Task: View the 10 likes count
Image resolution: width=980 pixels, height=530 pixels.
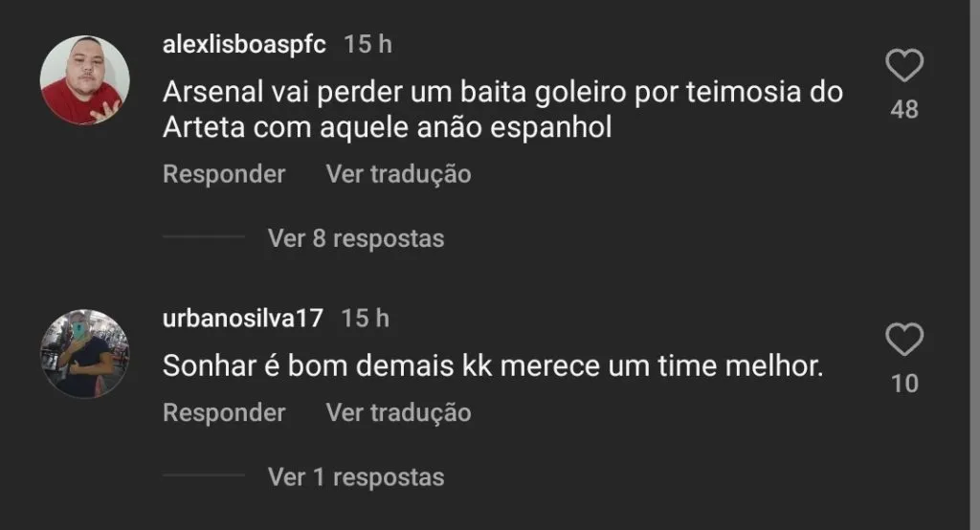Action: (903, 384)
